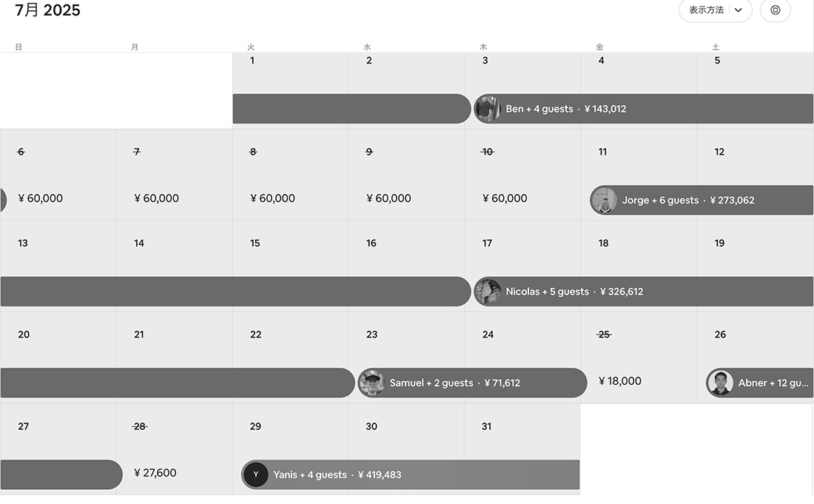Click the chevron arrow beside 表示方法
Viewport: 814px width, 504px height.
[x=739, y=10]
